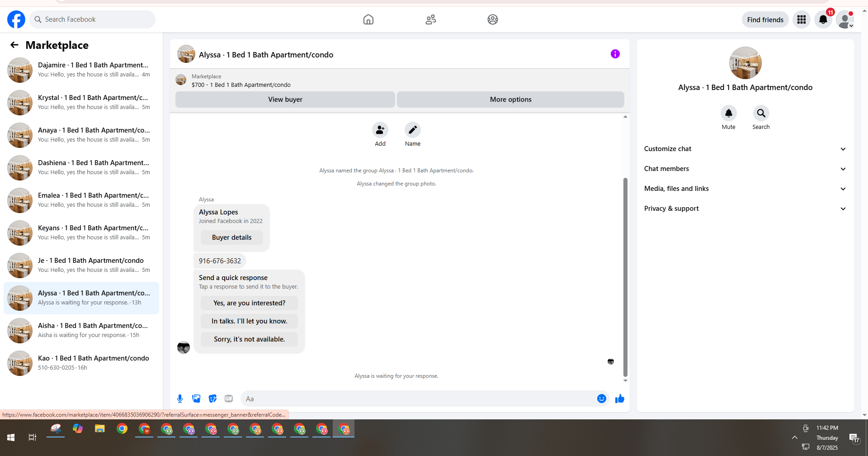Click phone number message 916-676-3632
Screen dimensions: 868x456
(220, 261)
